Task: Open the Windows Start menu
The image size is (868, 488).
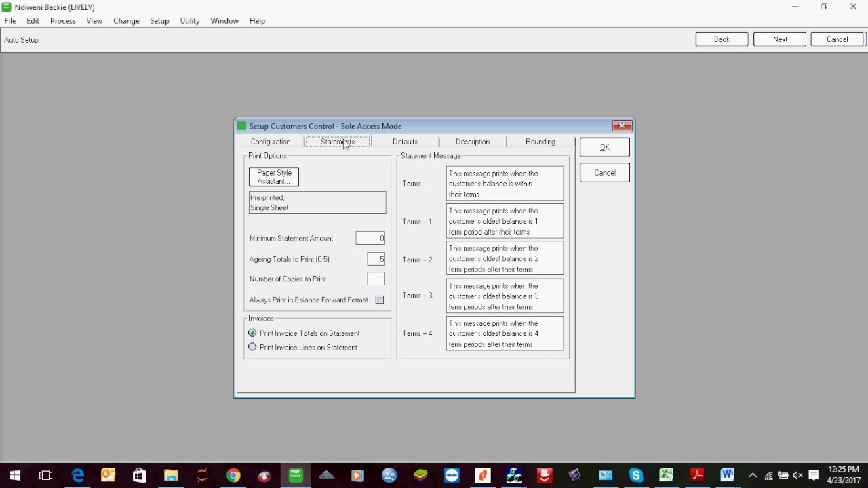Action: click(x=15, y=476)
